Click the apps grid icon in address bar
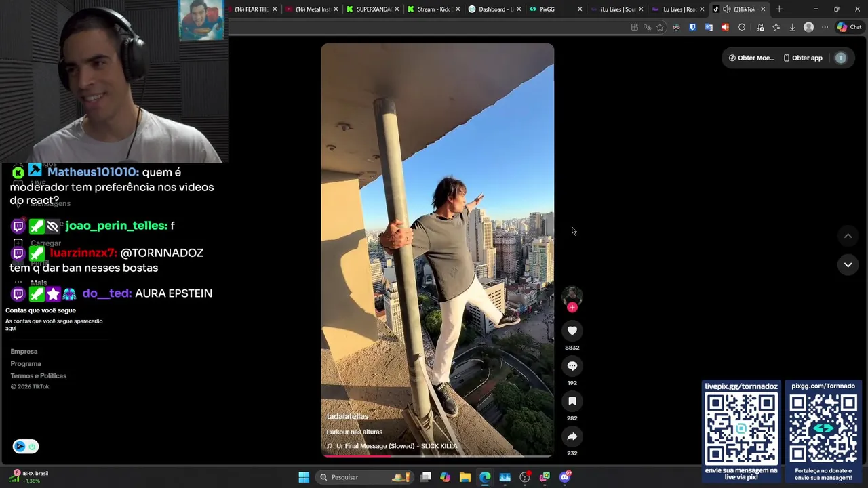Screen dimensions: 868x488 tap(635, 27)
